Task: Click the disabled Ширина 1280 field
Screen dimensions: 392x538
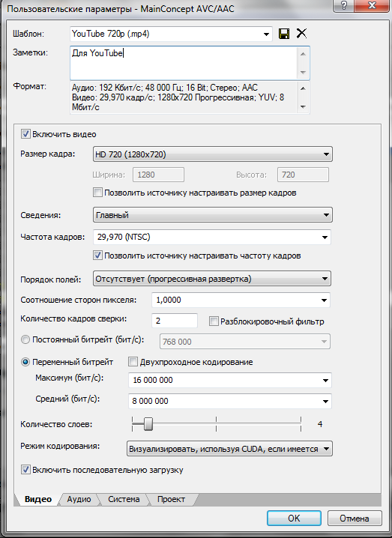Action: point(158,175)
